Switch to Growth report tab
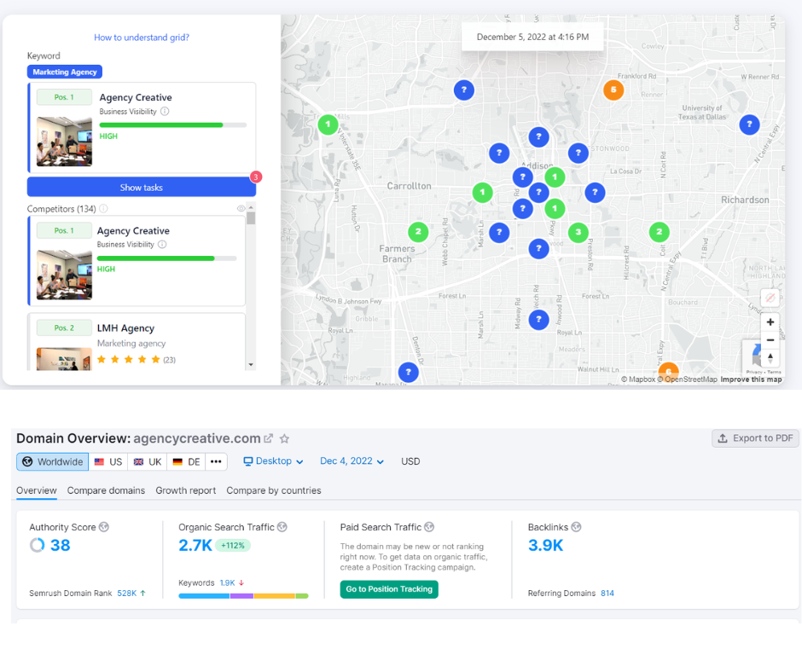 coord(186,490)
